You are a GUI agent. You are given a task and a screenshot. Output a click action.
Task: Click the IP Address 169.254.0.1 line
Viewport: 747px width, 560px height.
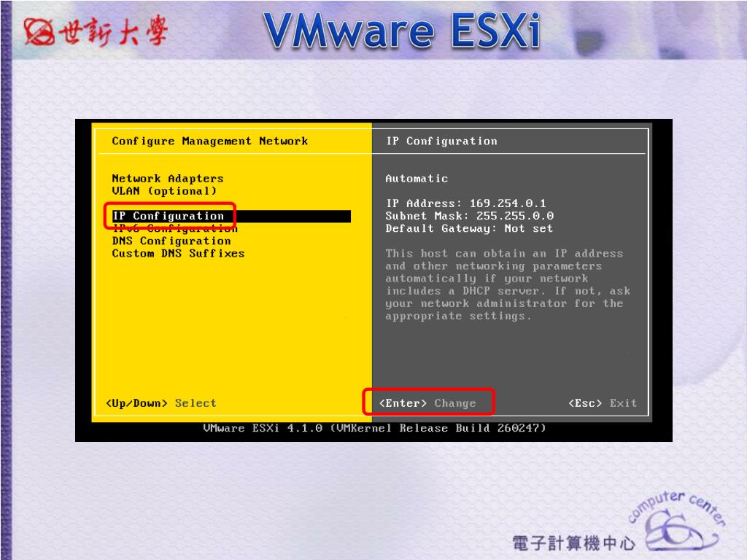click(x=466, y=203)
